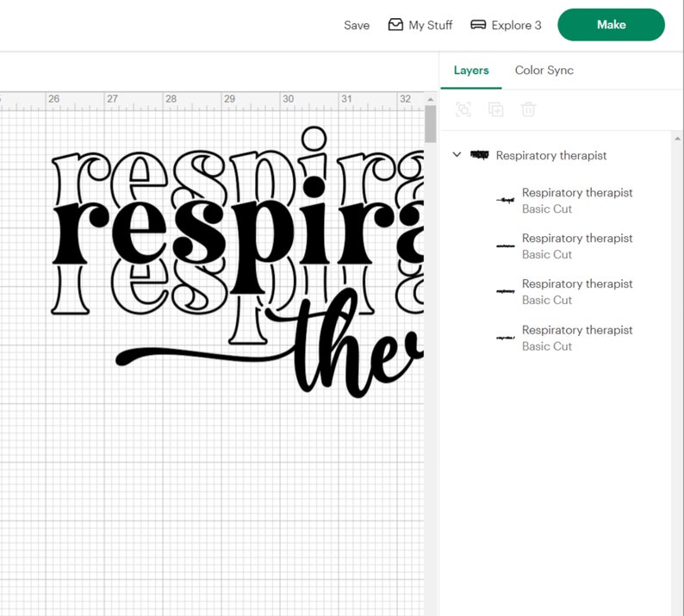Click the canvas scroll up arrow
Image resolution: width=684 pixels, height=616 pixels.
pos(430,99)
